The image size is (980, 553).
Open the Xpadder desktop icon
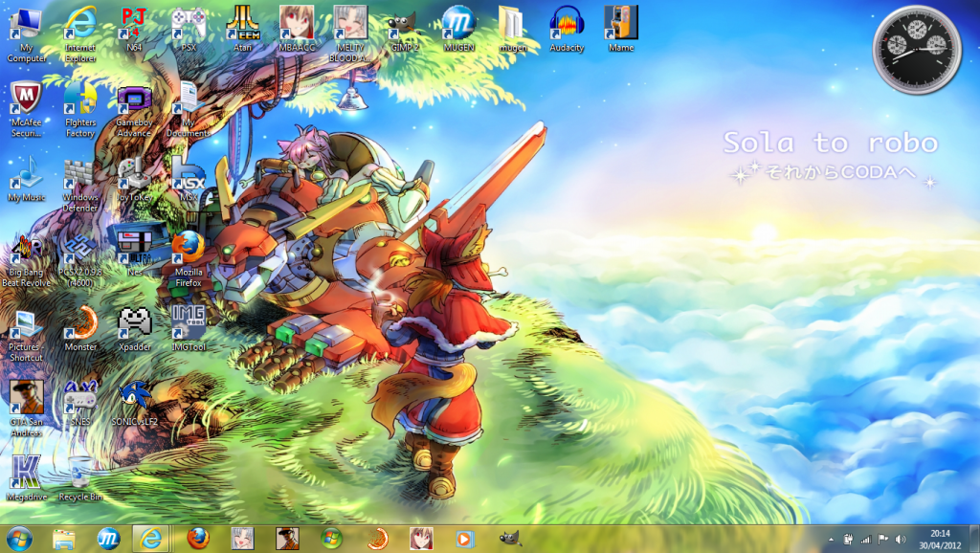point(134,329)
